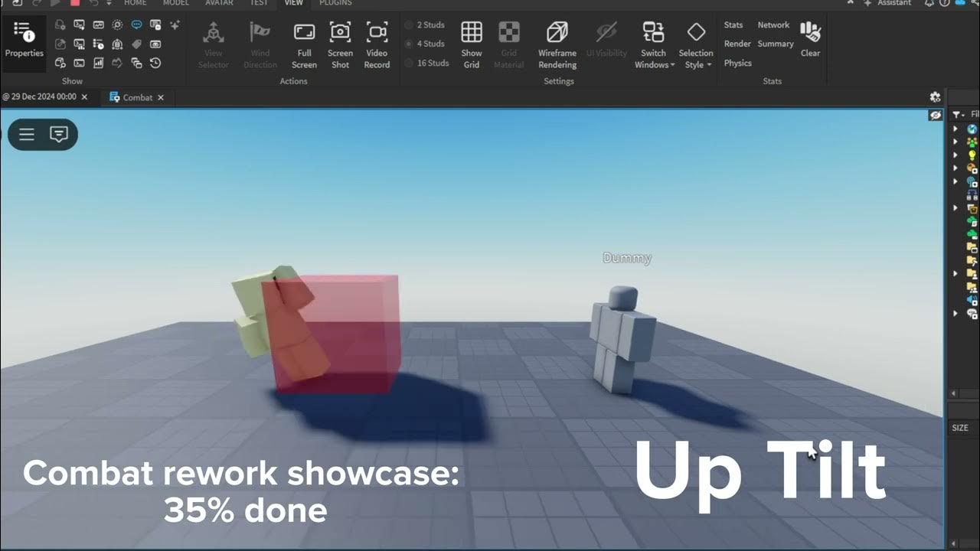Click the Physics stats button
The image size is (980, 551).
point(738,63)
